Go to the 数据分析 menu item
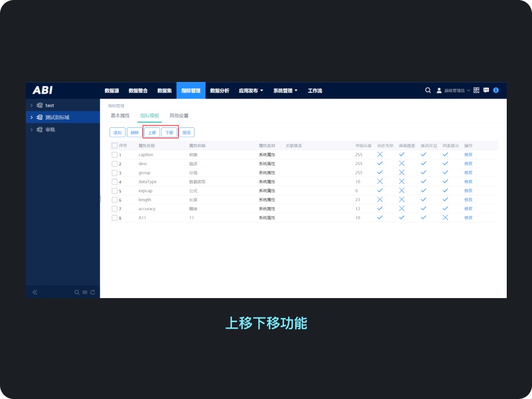532x399 pixels. click(x=219, y=91)
